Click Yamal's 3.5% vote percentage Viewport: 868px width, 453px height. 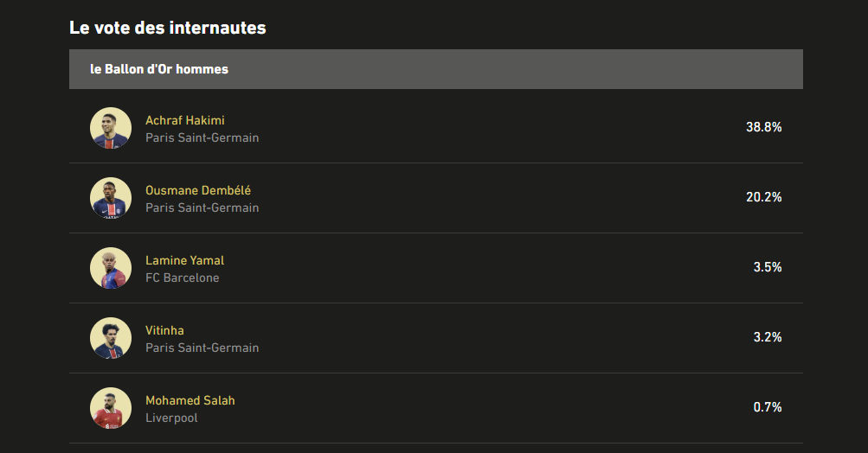pyautogui.click(x=767, y=267)
